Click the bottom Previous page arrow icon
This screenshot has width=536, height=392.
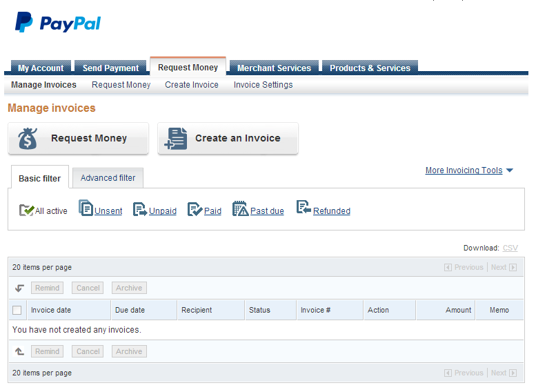pos(448,373)
